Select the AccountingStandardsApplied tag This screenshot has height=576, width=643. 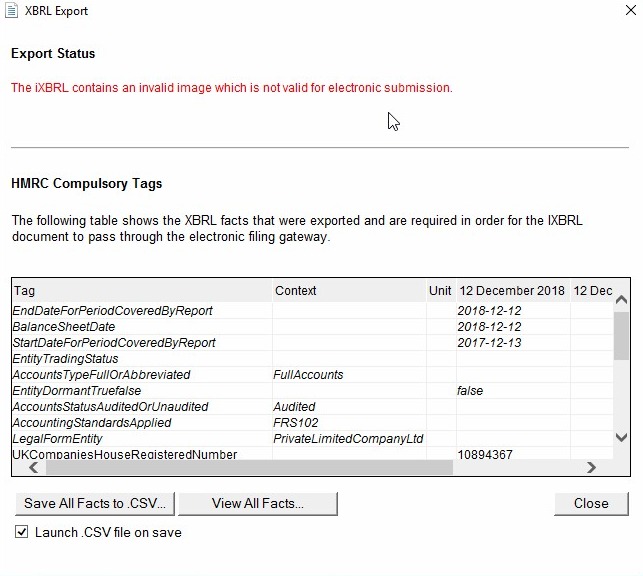(92, 423)
